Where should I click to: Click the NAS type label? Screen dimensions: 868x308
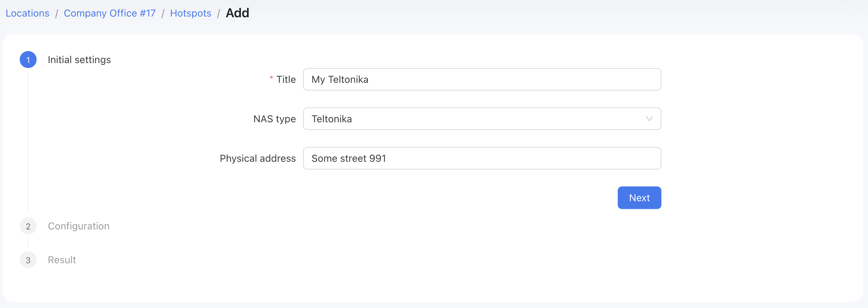point(275,119)
